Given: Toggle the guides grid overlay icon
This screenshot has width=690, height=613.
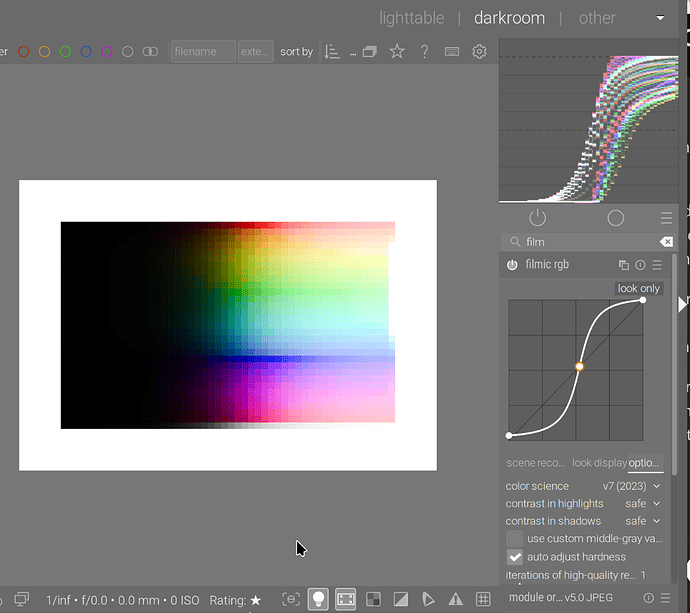Looking at the screenshot, I should click(x=483, y=599).
